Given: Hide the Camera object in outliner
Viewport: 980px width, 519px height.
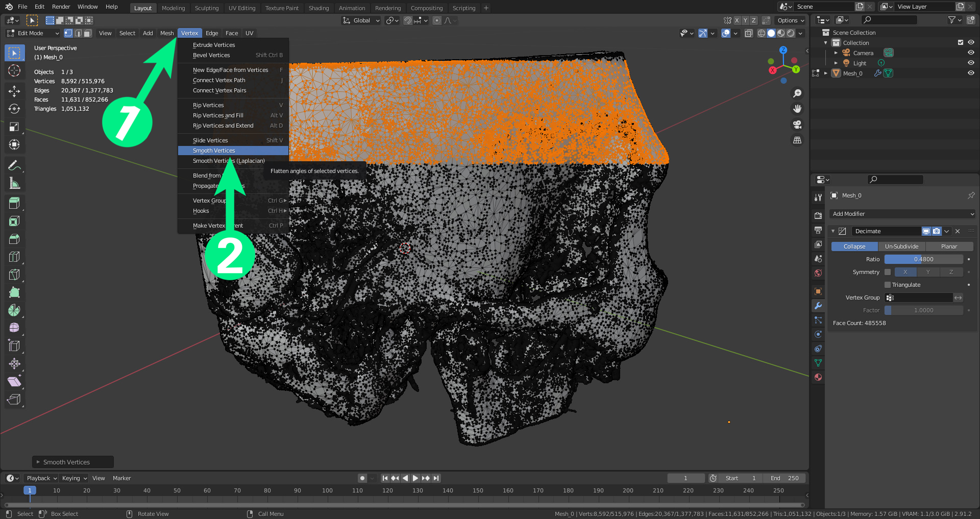Looking at the screenshot, I should pos(971,53).
